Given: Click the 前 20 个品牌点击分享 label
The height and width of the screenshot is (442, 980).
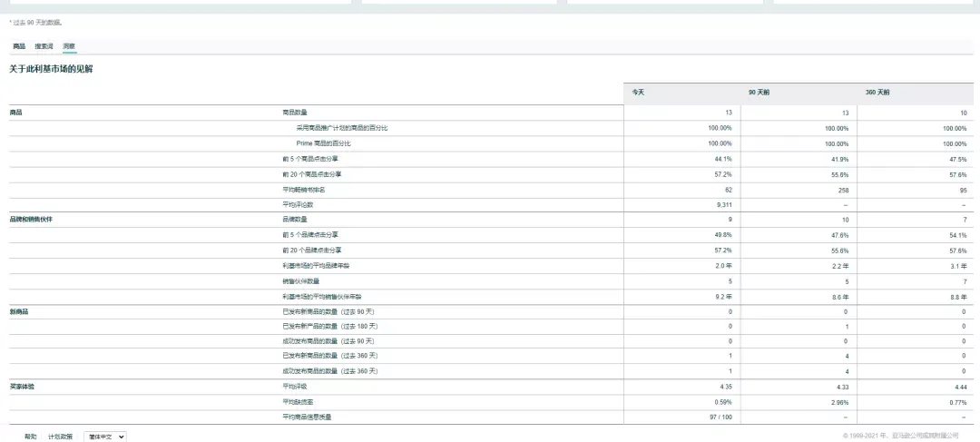Looking at the screenshot, I should tap(312, 250).
